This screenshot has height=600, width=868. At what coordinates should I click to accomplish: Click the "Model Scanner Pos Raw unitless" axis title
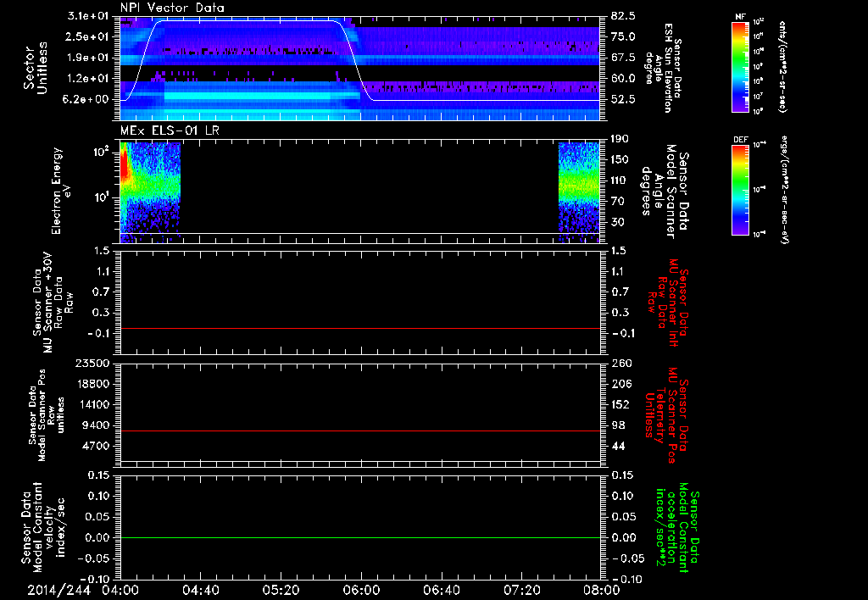pyautogui.click(x=47, y=415)
